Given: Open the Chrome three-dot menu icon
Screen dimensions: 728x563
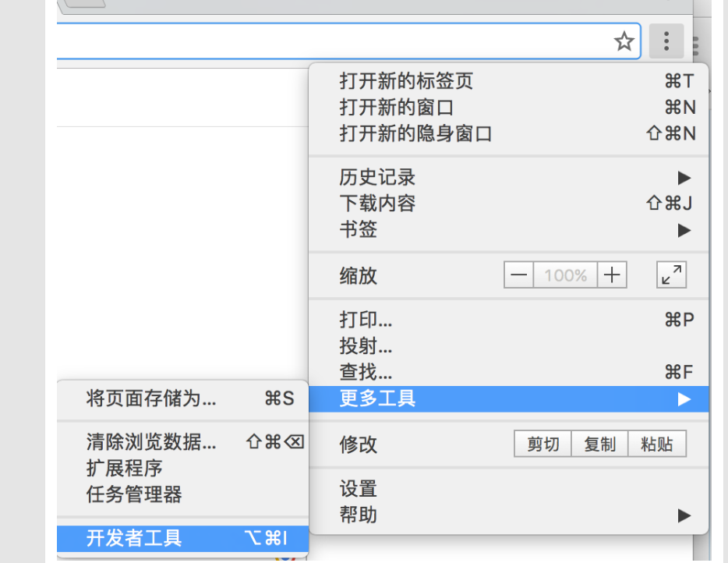Looking at the screenshot, I should (666, 41).
